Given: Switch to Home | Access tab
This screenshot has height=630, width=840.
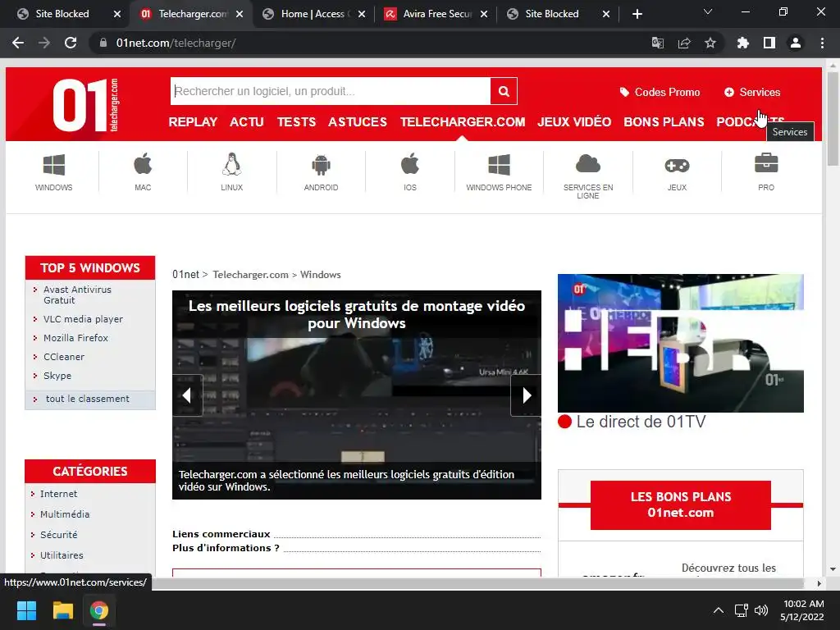Looking at the screenshot, I should click(313, 14).
